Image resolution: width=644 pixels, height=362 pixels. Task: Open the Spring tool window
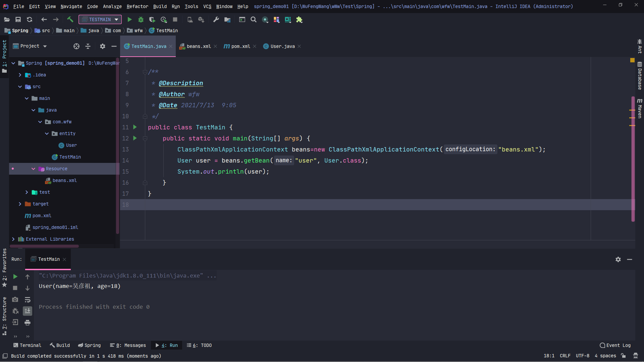tap(89, 345)
